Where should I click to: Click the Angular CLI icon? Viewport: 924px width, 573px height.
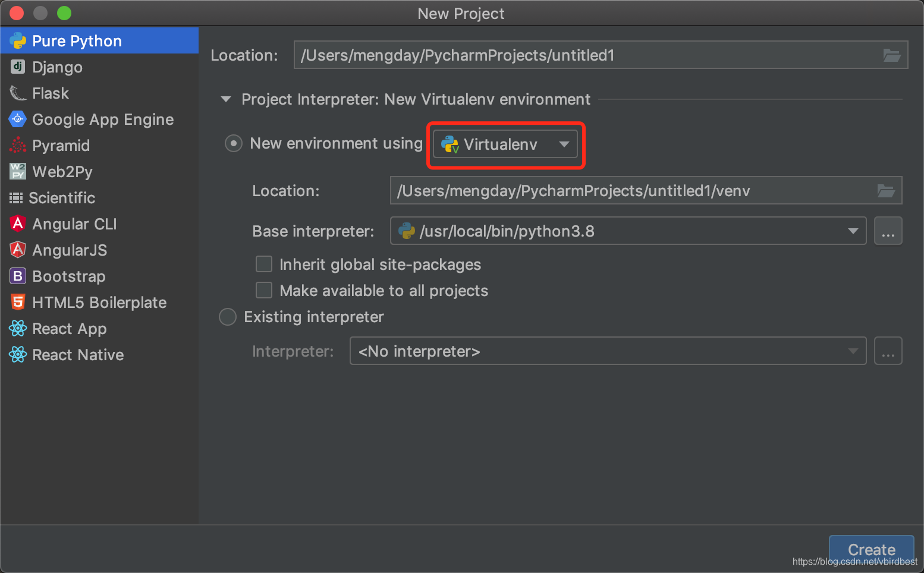18,223
